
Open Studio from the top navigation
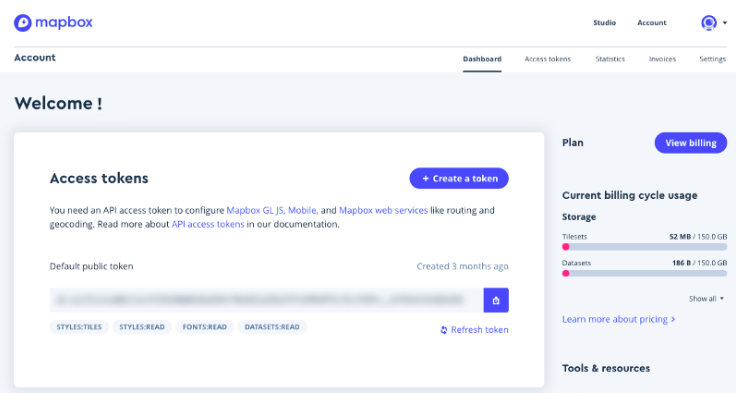(604, 23)
